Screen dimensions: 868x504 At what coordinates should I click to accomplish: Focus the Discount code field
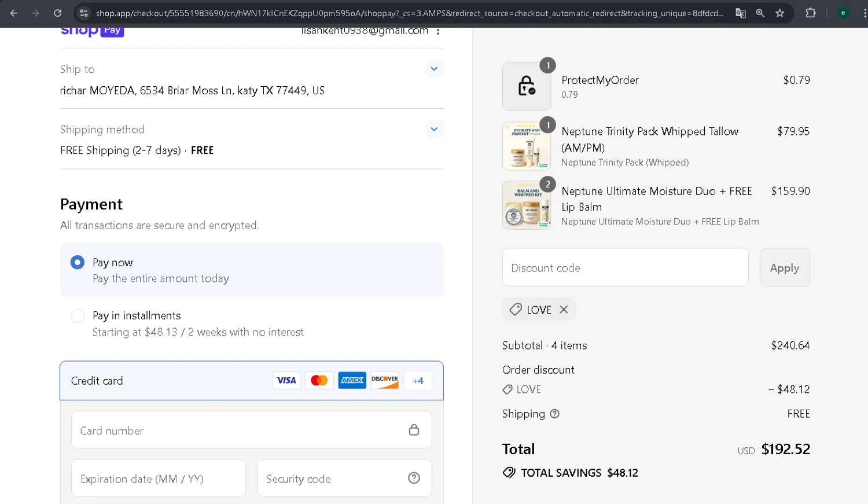[626, 267]
